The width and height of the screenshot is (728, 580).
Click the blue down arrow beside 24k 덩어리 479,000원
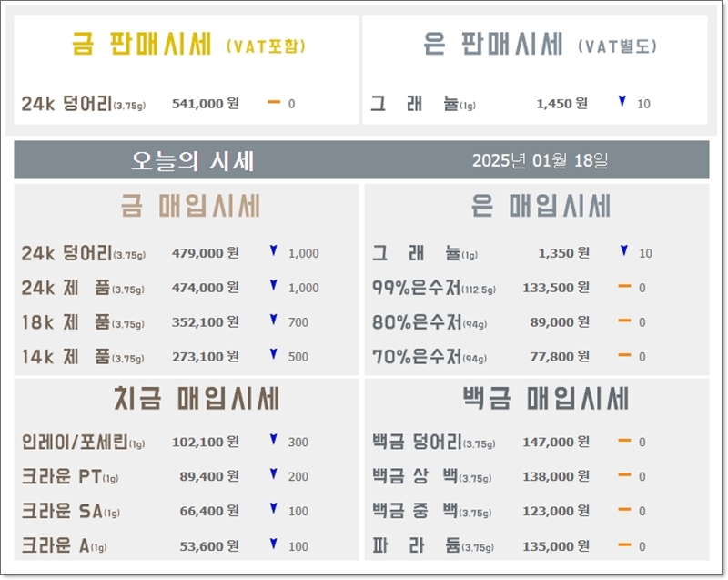(x=274, y=250)
